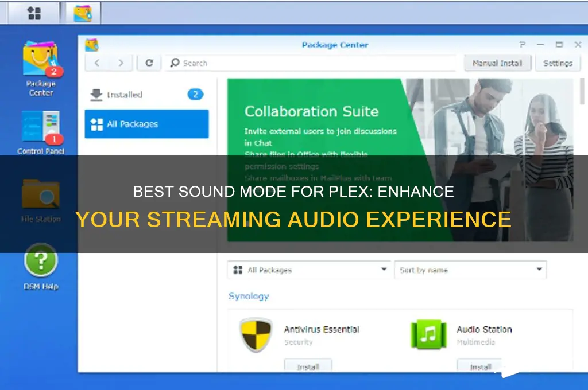Open the Antivirus Essential package title
588x390 pixels.
click(322, 329)
